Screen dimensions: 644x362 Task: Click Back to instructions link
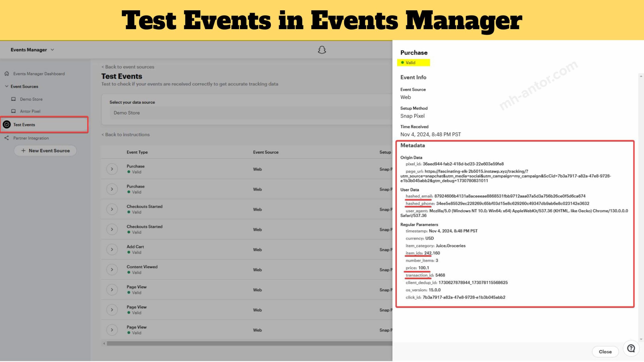(x=126, y=134)
